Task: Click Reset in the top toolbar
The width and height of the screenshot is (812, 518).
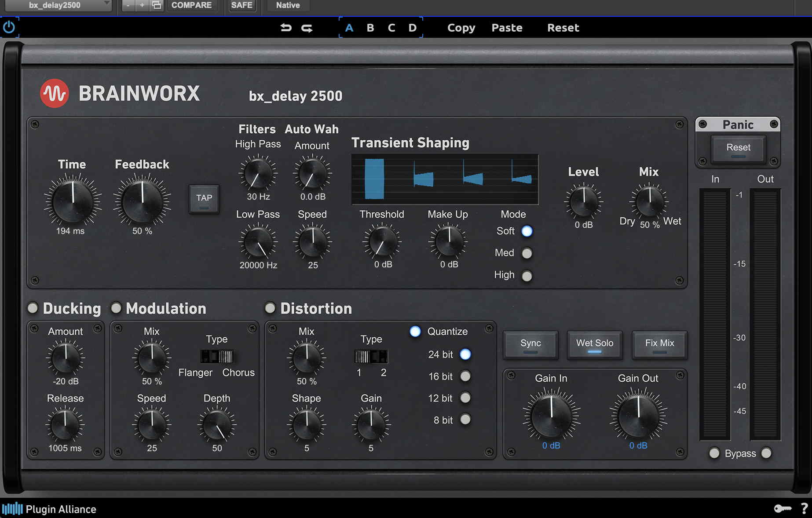Action: coord(563,28)
